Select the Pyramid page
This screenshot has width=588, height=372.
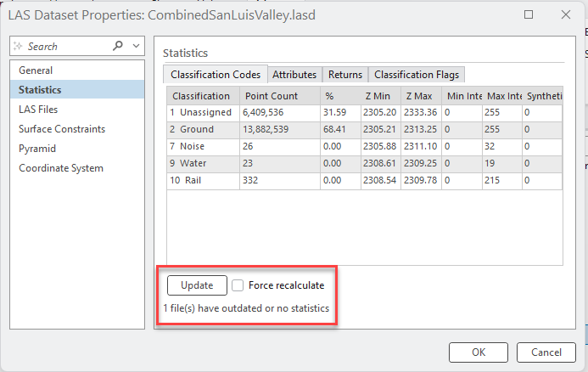(37, 149)
